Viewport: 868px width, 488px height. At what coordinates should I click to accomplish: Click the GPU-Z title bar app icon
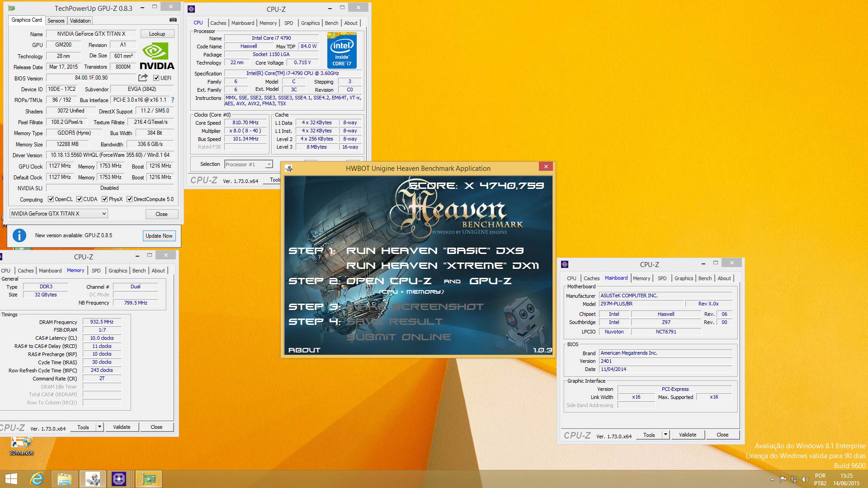11,8
